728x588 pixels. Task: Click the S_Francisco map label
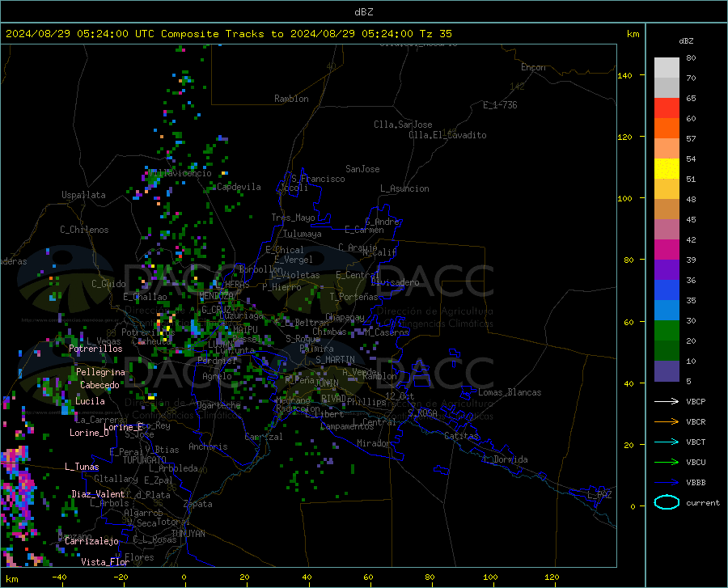318,179
